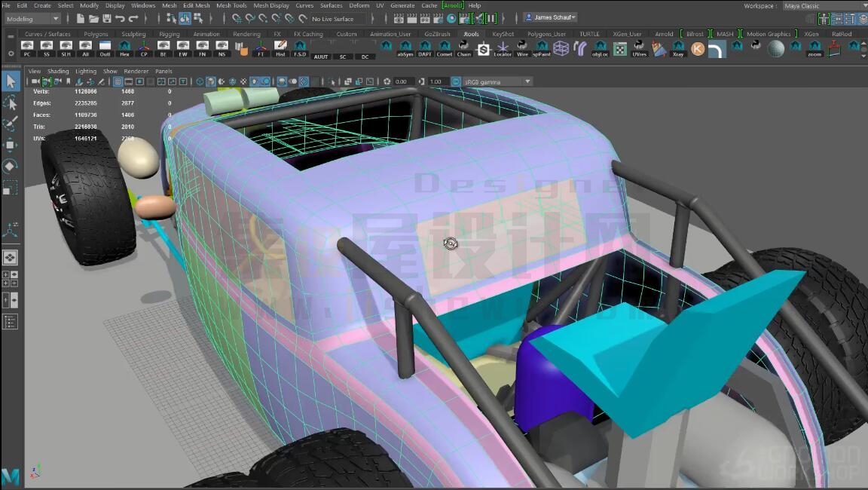The image size is (868, 490).
Task: Click the Xray shelf icon
Action: 678,48
